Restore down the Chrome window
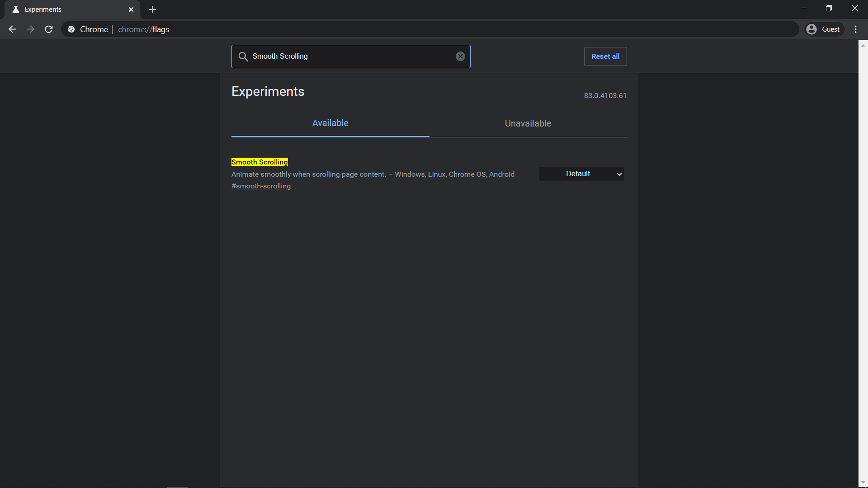The width and height of the screenshot is (868, 488). click(829, 9)
